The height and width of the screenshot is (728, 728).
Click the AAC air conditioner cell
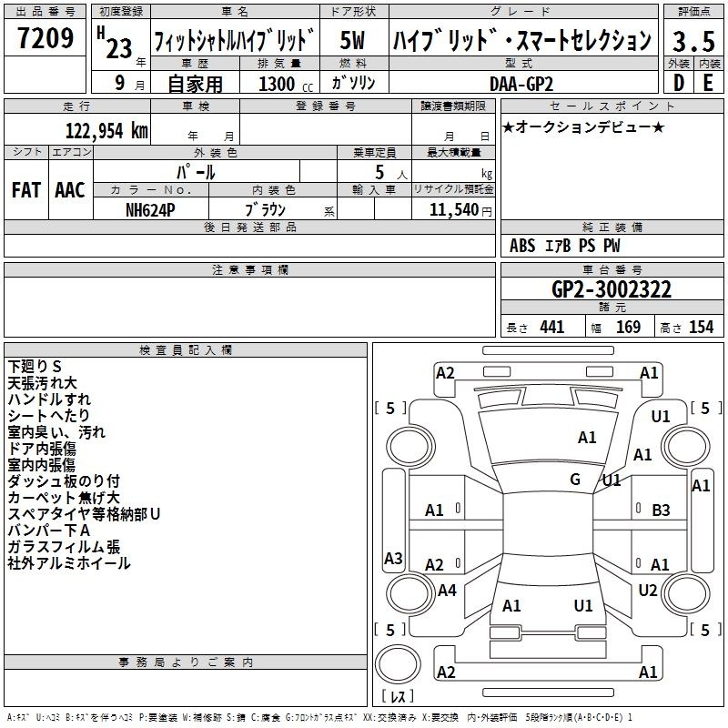[69, 190]
